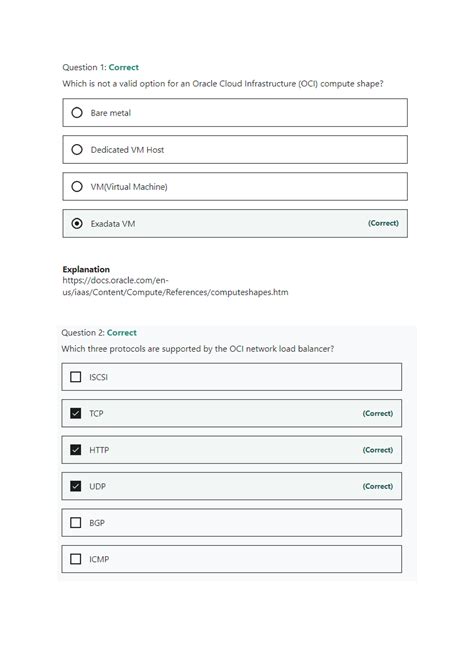474x670 pixels.
Task: Click the Dedicated VM Host answer label
Action: [x=127, y=150]
